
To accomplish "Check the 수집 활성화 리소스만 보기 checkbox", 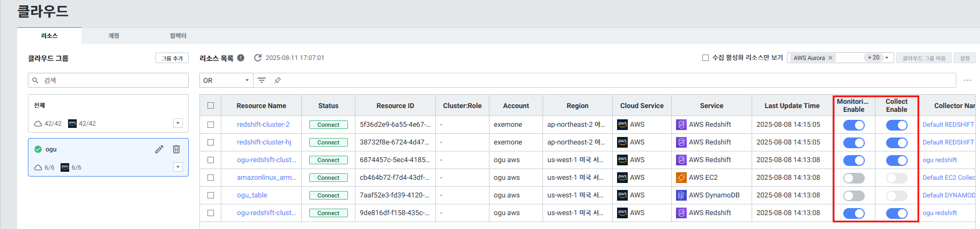I will pos(706,58).
